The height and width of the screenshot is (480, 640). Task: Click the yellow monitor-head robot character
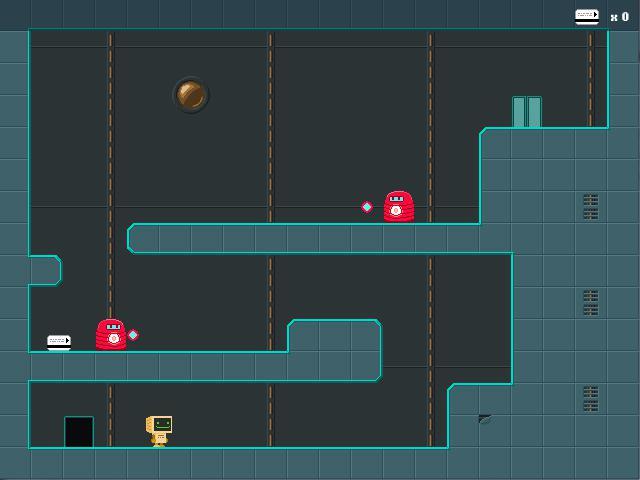pos(160,430)
